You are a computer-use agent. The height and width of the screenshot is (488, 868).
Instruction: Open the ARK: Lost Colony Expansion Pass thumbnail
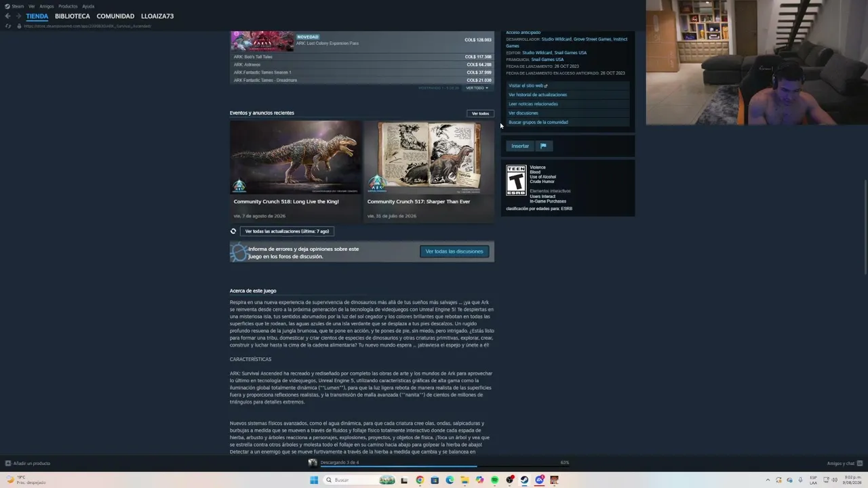262,41
